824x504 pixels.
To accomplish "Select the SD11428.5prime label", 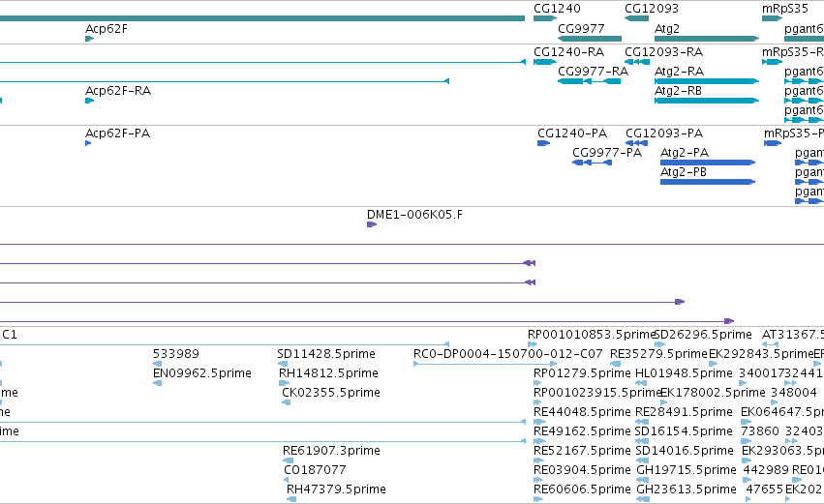I will (x=326, y=353).
